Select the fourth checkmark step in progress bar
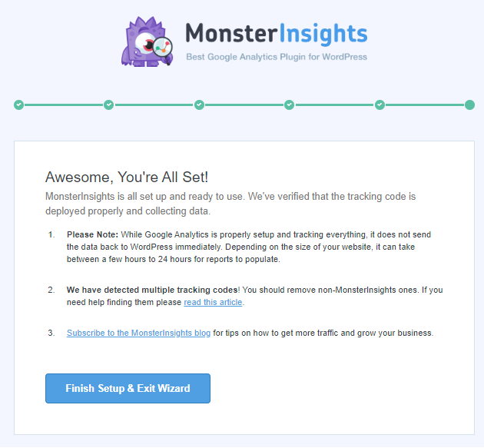 click(289, 105)
